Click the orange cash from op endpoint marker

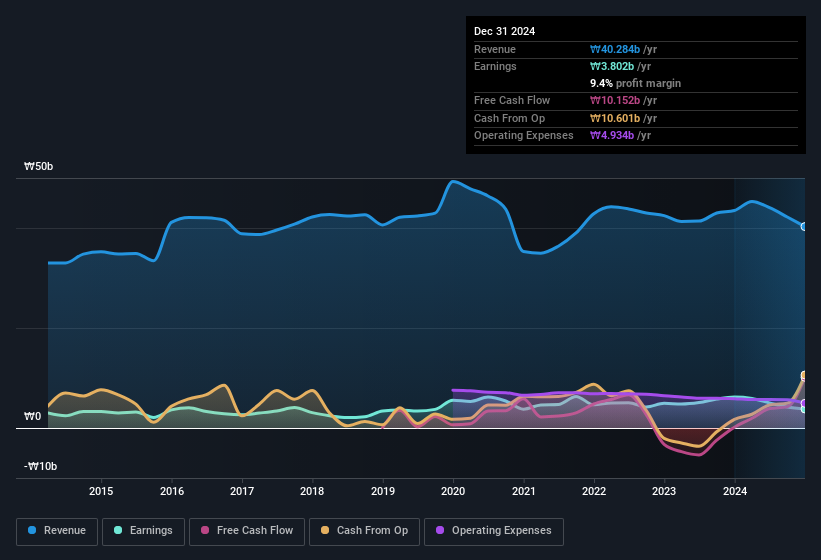804,375
